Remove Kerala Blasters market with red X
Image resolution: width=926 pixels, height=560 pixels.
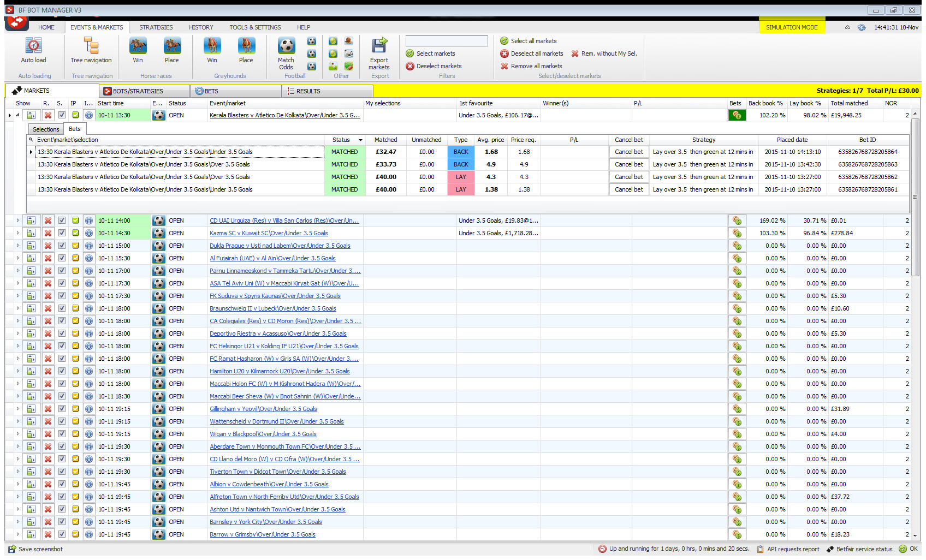pyautogui.click(x=48, y=115)
